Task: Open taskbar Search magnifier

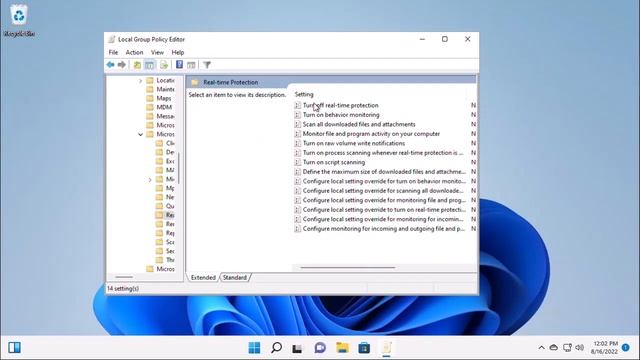Action: pos(276,348)
